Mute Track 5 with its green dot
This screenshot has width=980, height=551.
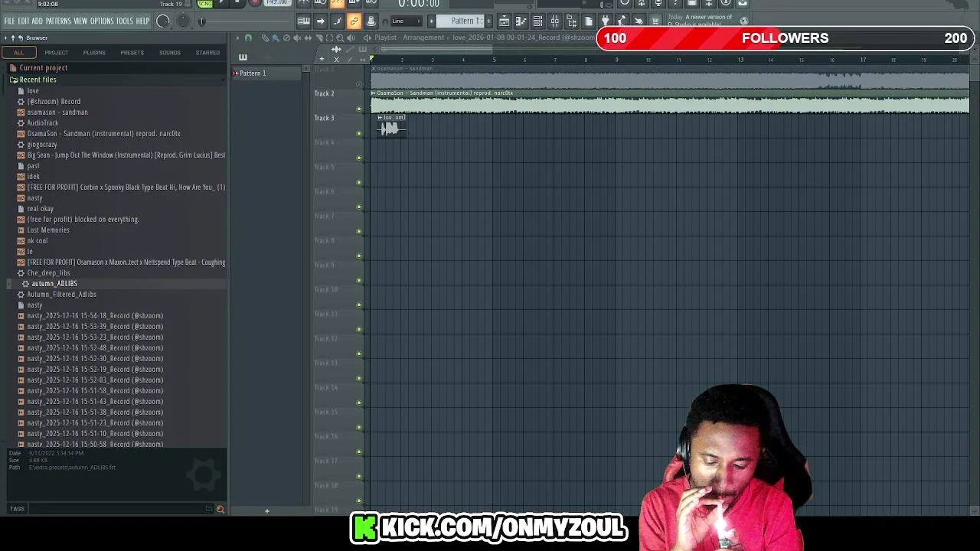click(359, 182)
